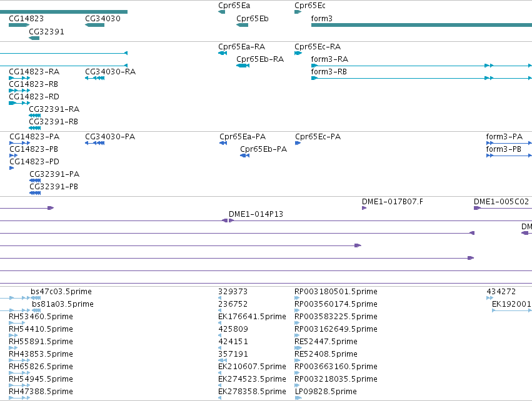Select EST EK176641.5prime

[x=252, y=317]
